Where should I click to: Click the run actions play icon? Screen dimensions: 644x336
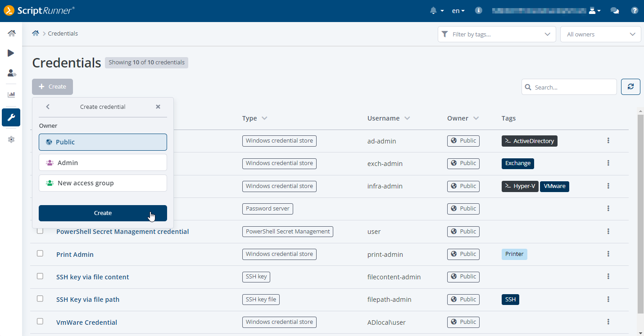[x=11, y=53]
